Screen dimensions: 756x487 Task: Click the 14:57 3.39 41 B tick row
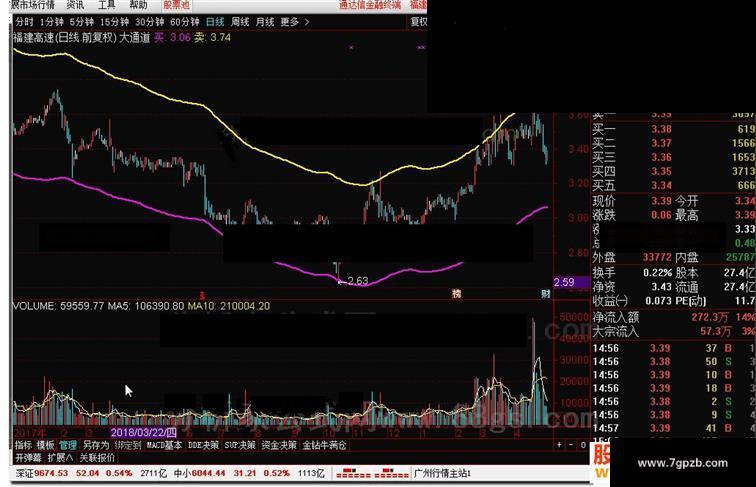[674, 428]
